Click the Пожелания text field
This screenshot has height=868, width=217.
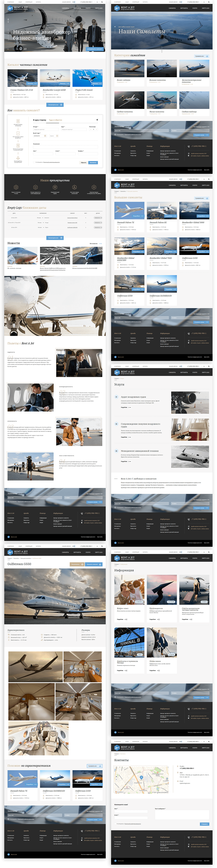pos(65,147)
